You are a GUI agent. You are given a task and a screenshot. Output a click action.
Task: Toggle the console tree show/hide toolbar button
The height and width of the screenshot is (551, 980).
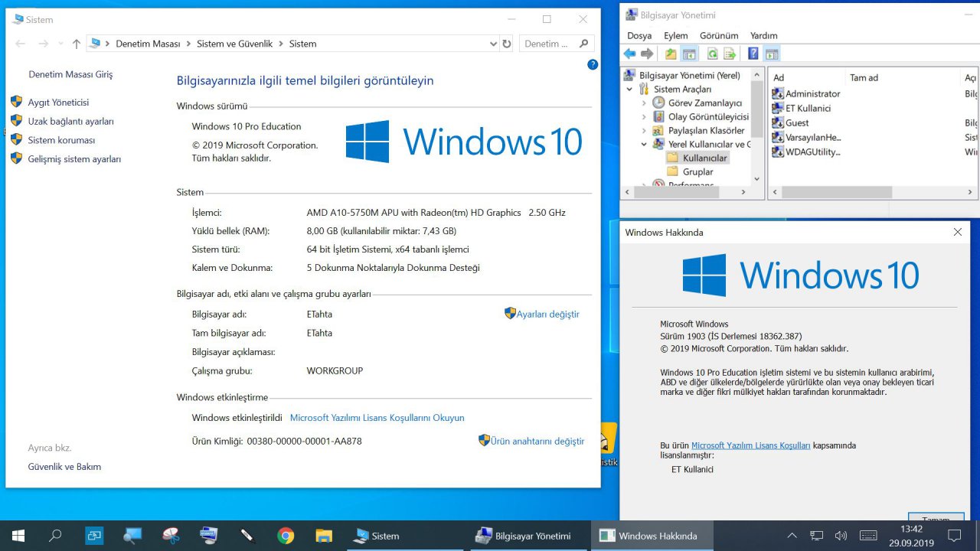[689, 54]
